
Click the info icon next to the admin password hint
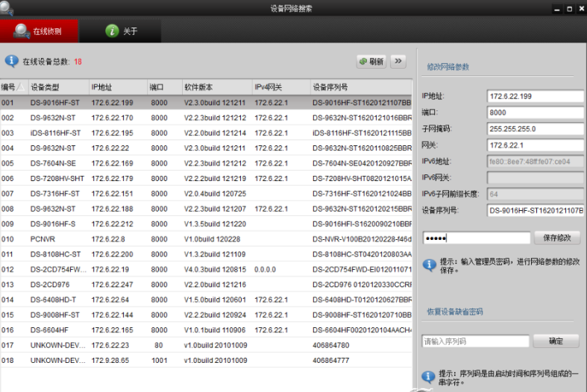[429, 263]
